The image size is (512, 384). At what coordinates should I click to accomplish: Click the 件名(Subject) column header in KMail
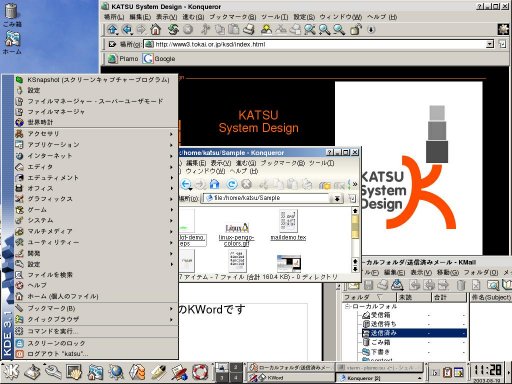491,297
